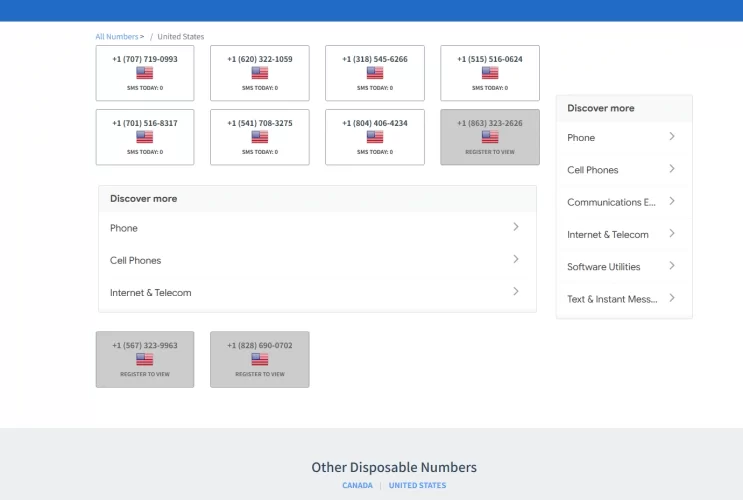
Task: Click the flag icon under +1 (804) 406-4234
Action: [375, 137]
